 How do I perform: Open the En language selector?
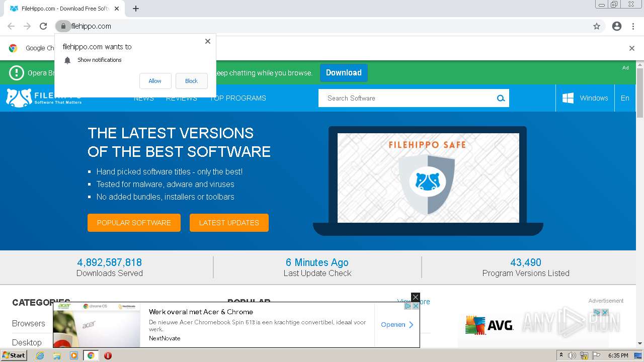(x=625, y=98)
